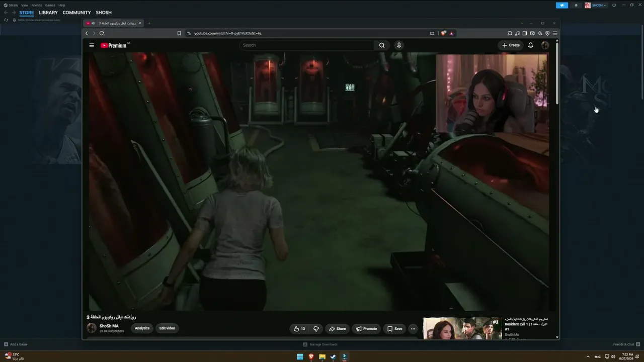Screen dimensions: 644x362
Task: Click the video player area to pause
Action: [318, 182]
